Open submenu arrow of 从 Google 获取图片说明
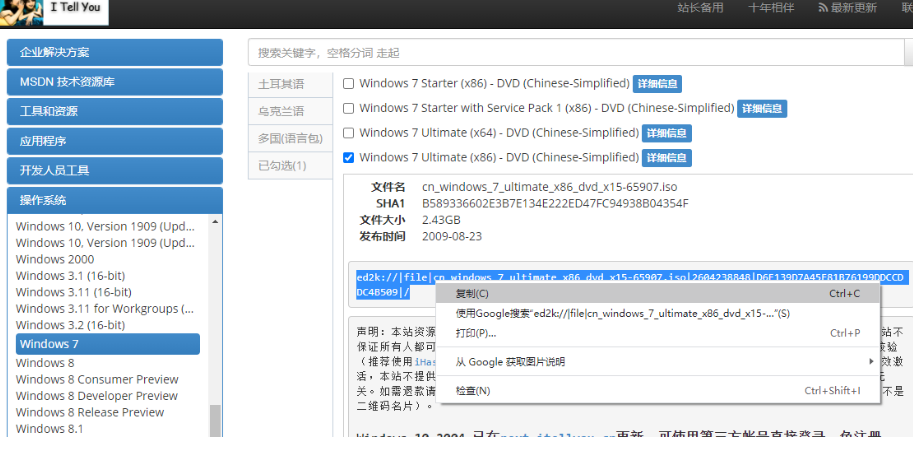This screenshot has height=475, width=913. (x=871, y=361)
